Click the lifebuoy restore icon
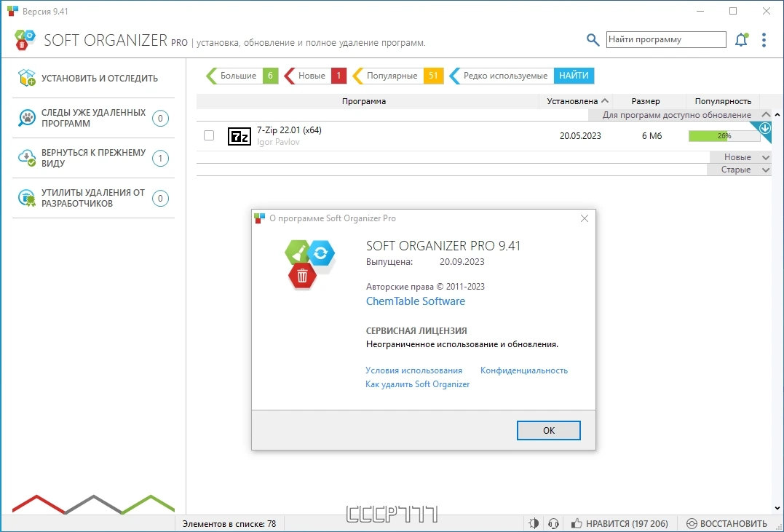The height and width of the screenshot is (532, 784). point(692,523)
